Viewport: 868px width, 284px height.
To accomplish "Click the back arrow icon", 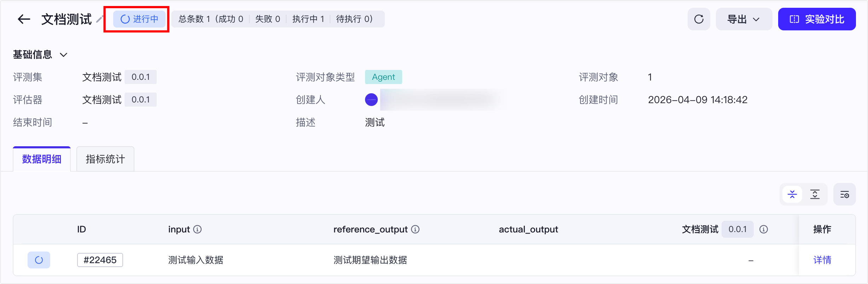I will coord(24,19).
